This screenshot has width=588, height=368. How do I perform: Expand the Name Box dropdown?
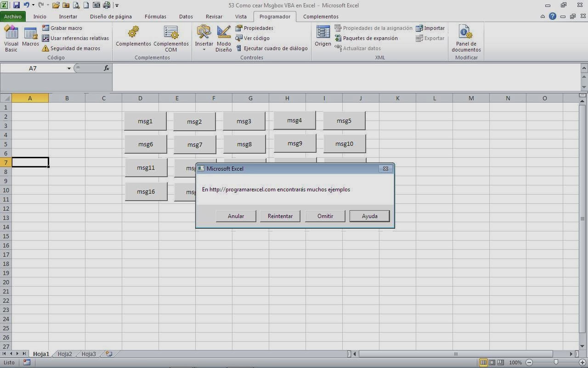(x=69, y=68)
